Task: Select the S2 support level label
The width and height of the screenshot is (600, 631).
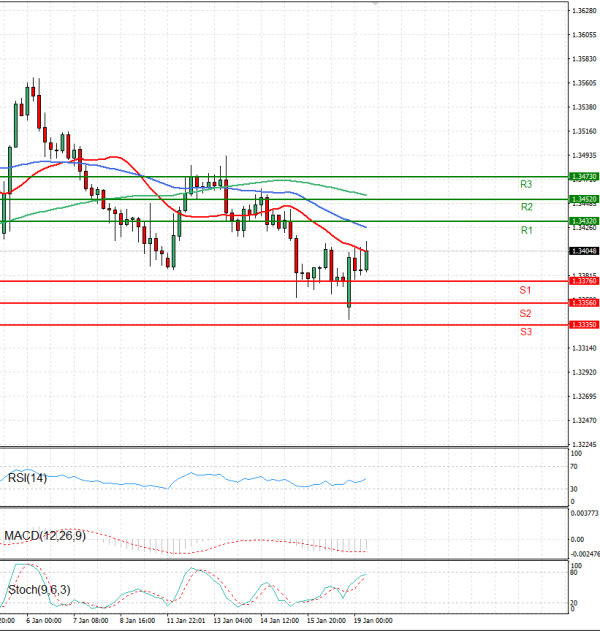Action: [x=525, y=313]
